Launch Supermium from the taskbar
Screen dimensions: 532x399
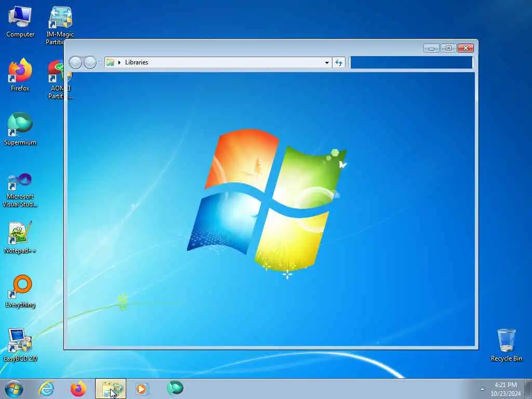175,389
